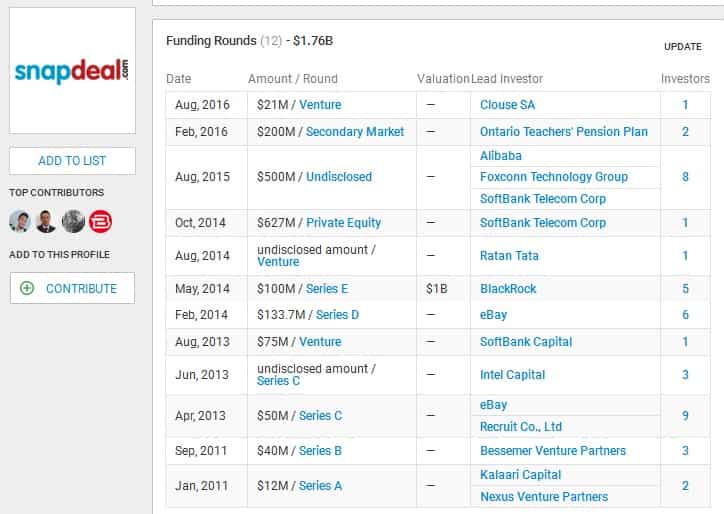Viewport: 724px width, 514px height.
Task: Open the Venture link for Aug 2013 $75M
Action: click(320, 342)
